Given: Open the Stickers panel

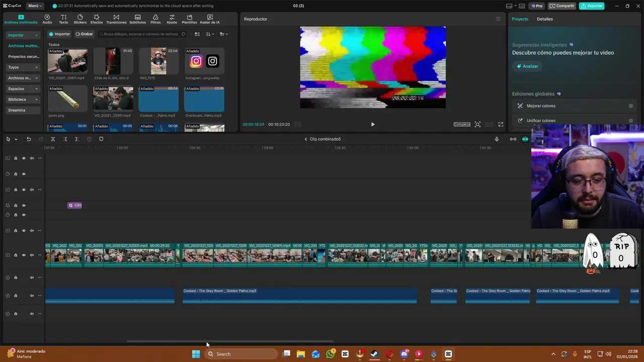Looking at the screenshot, I should 80,19.
